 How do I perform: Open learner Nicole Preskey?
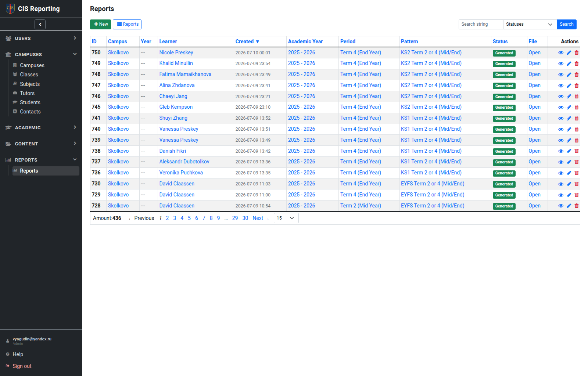coord(176,53)
